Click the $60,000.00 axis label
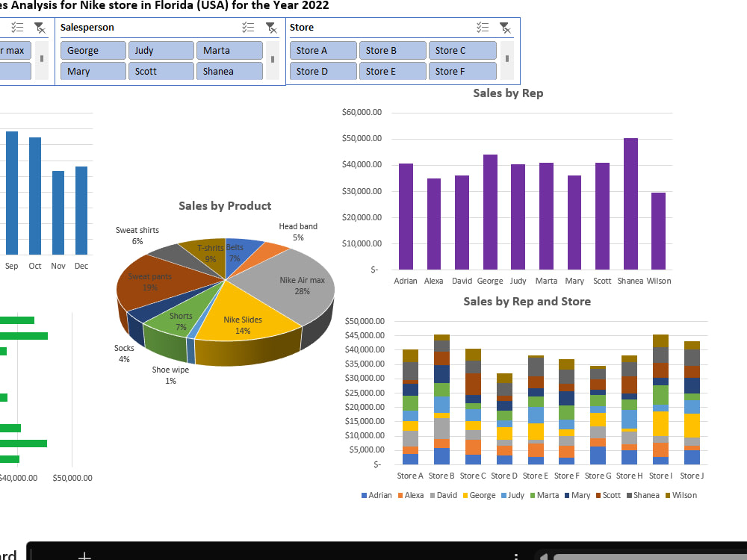747x560 pixels. click(x=362, y=112)
